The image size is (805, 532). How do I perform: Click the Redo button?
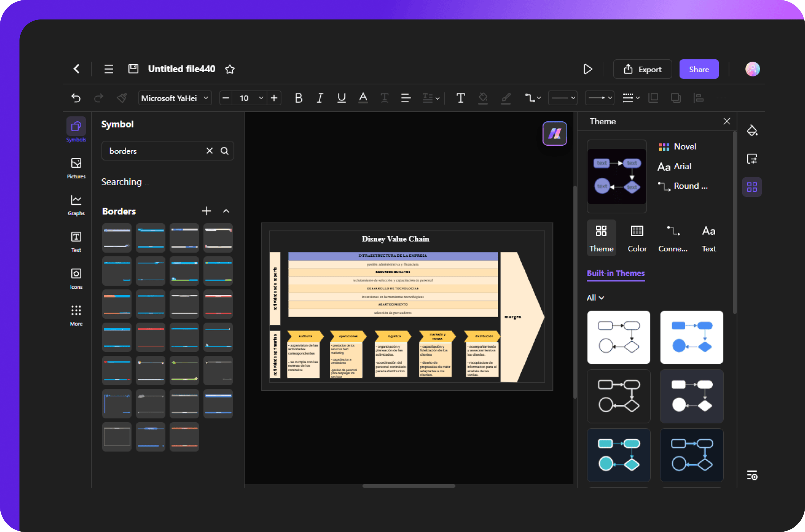(x=98, y=97)
